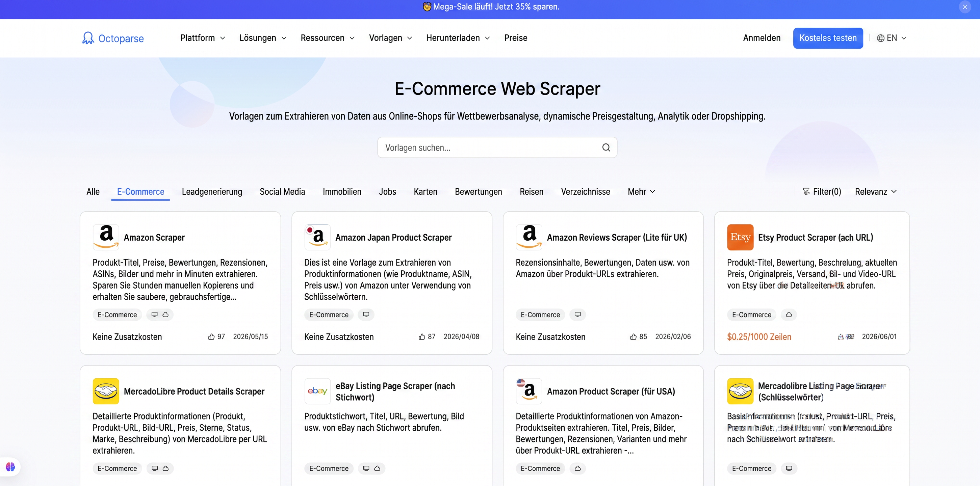The width and height of the screenshot is (980, 486).
Task: Click the Amazon Product Scraper USA logo
Action: pyautogui.click(x=529, y=391)
